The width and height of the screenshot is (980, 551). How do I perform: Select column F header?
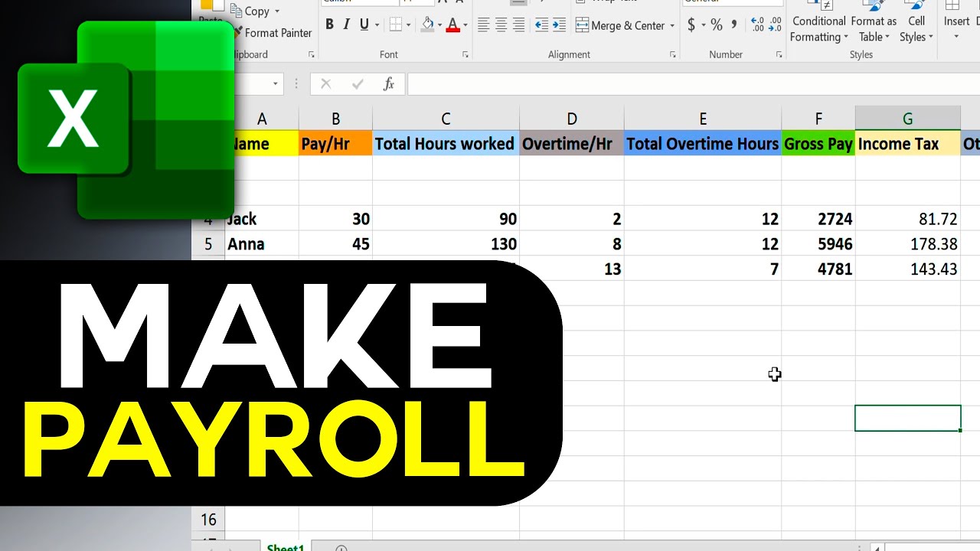(818, 119)
